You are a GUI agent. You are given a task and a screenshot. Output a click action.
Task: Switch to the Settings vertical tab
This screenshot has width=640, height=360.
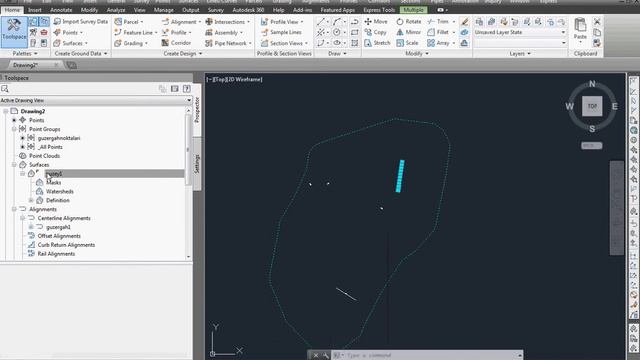coord(197,163)
